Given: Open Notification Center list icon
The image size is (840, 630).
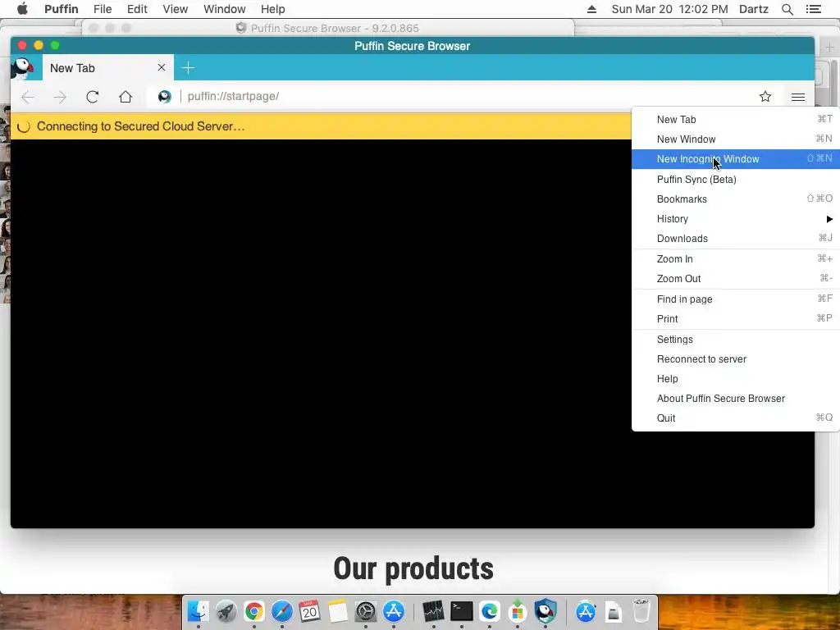Looking at the screenshot, I should (x=814, y=9).
